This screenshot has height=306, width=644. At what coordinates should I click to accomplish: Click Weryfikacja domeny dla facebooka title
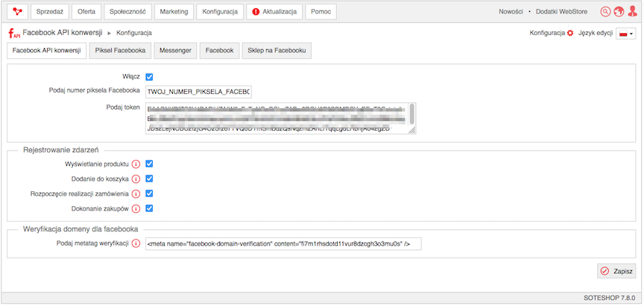tap(80, 229)
